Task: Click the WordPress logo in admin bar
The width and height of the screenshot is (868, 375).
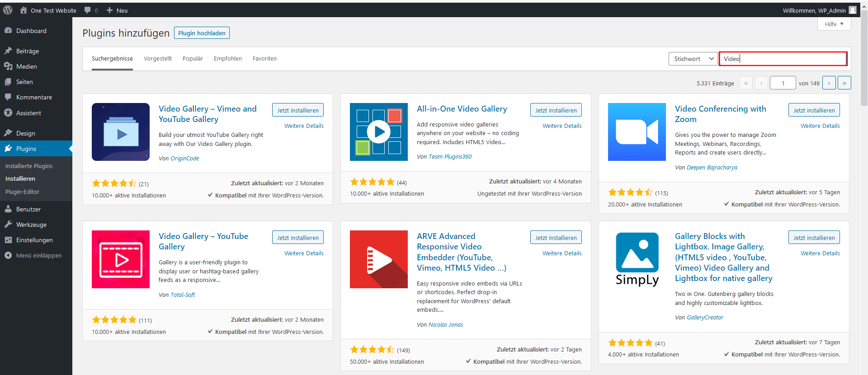Action: click(8, 10)
